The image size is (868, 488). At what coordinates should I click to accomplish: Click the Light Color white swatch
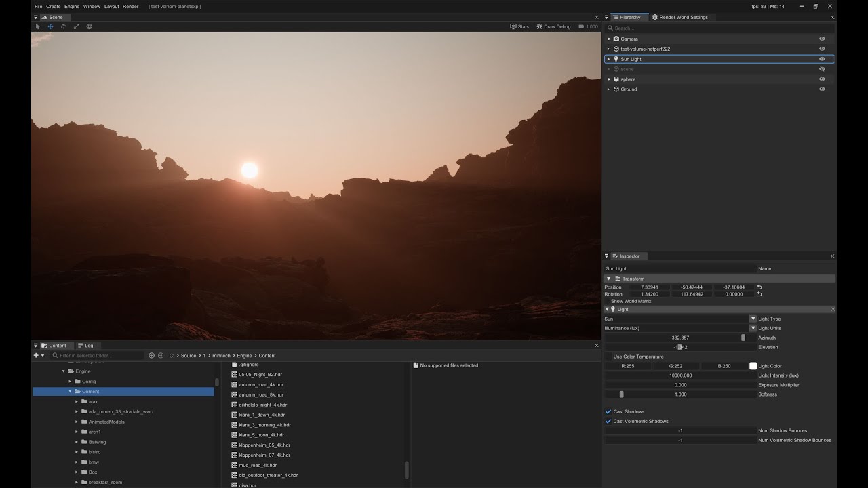pos(753,366)
